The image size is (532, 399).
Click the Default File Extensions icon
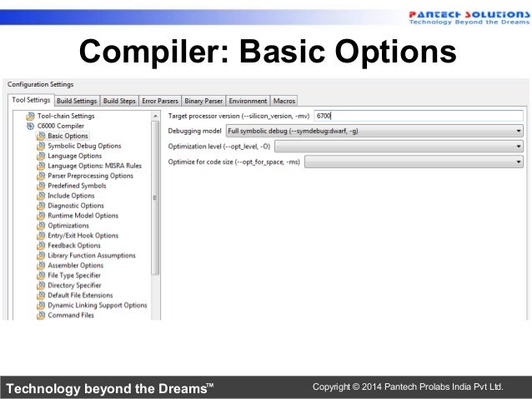tap(41, 295)
